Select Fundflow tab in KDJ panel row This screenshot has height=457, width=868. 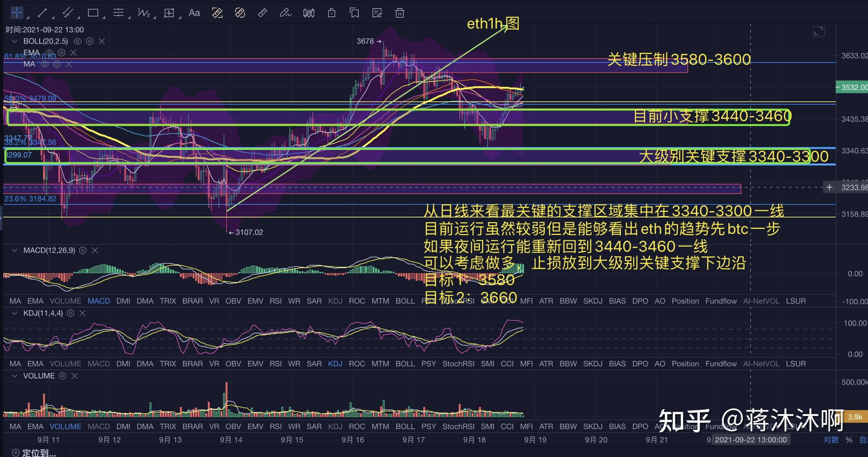tap(721, 364)
